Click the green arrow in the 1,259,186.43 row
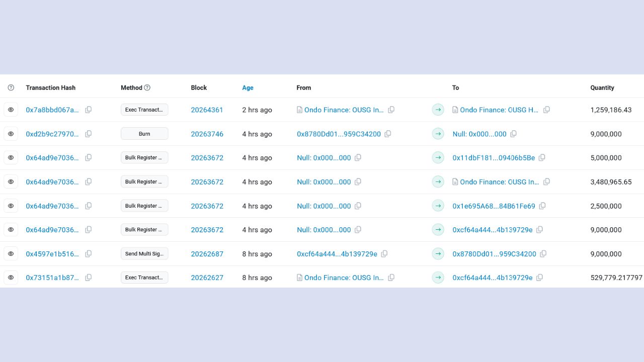 pyautogui.click(x=438, y=110)
